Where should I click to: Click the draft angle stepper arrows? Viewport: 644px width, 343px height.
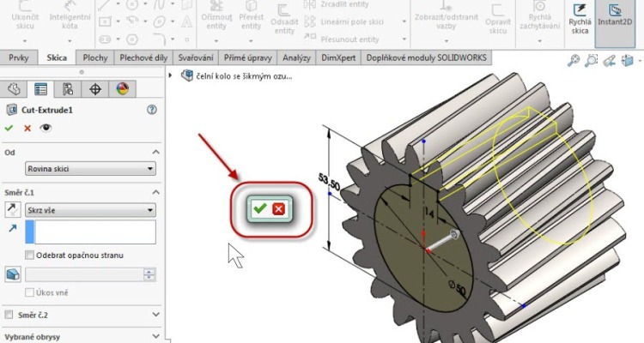149,274
